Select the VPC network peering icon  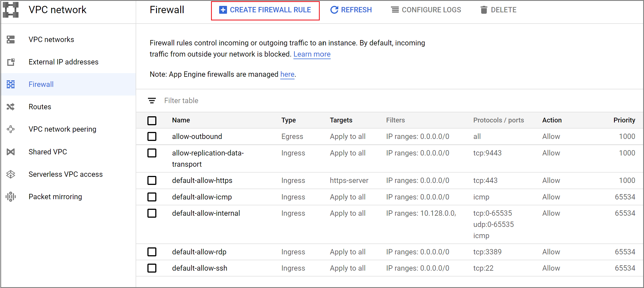10,129
